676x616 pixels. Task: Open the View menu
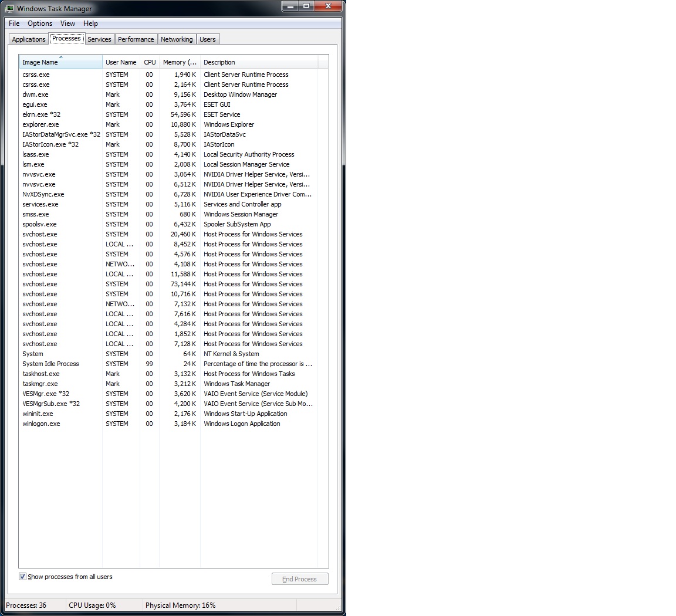[67, 23]
